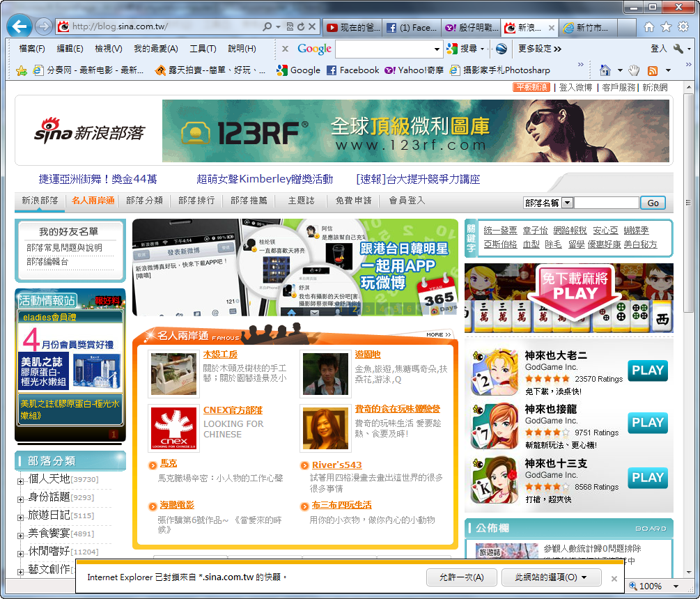This screenshot has height=599, width=700.
Task: Click the MORE link in 名人兩岸通
Action: [x=438, y=334]
